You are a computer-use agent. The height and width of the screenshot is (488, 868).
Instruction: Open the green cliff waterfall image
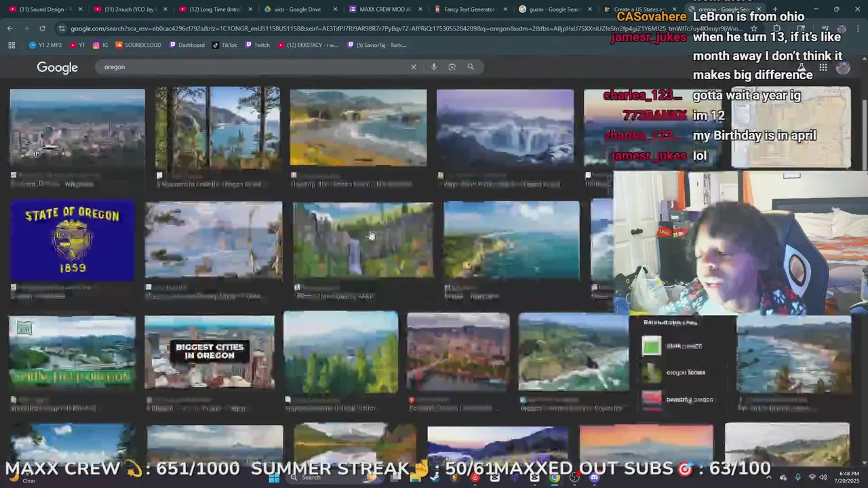pos(363,240)
